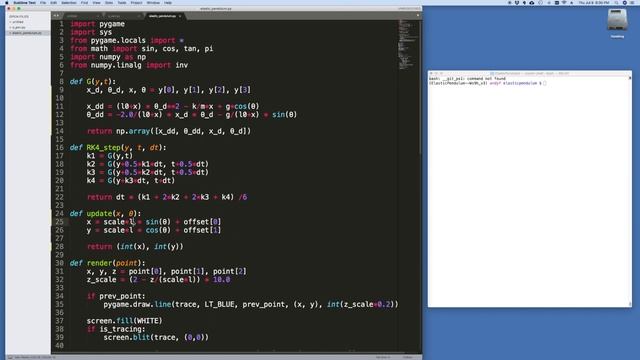Open the Sublime Text application menu

tap(24, 2)
